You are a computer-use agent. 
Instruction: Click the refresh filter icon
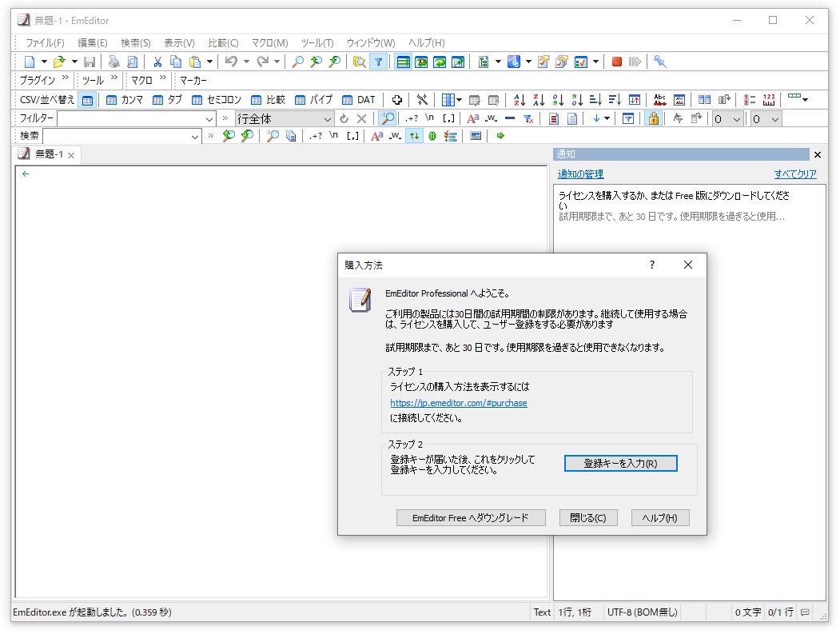[344, 118]
